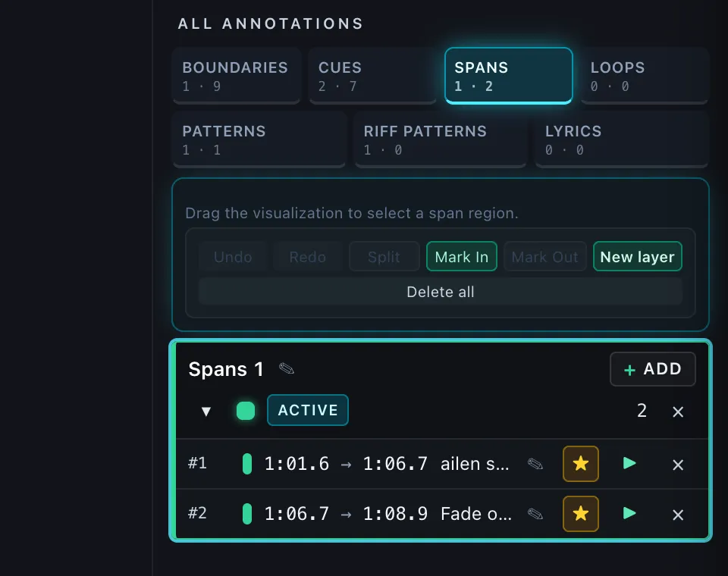Click the Split button

click(384, 256)
